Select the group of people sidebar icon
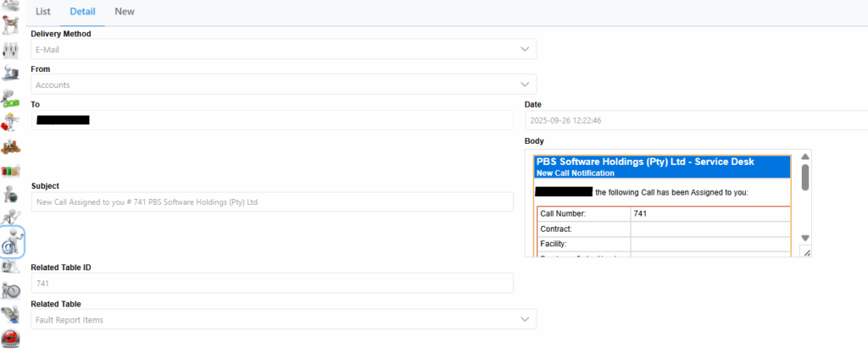 point(12,50)
